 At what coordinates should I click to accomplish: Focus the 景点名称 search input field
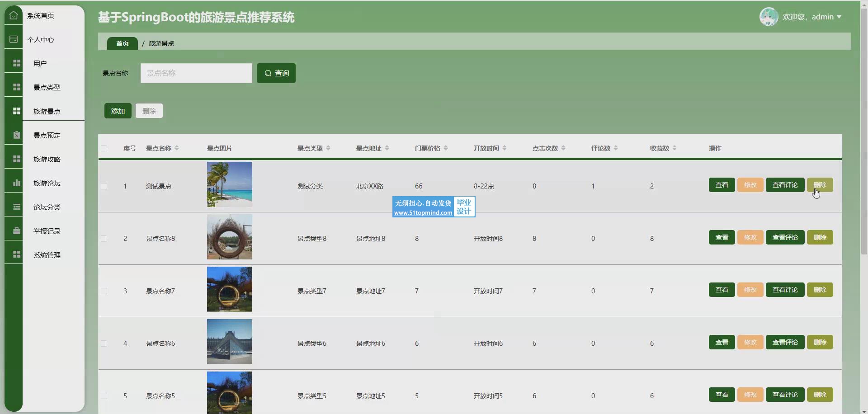[x=196, y=73]
